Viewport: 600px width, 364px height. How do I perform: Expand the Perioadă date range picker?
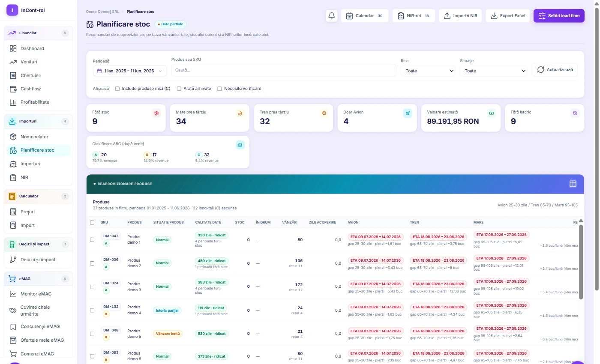pyautogui.click(x=130, y=71)
